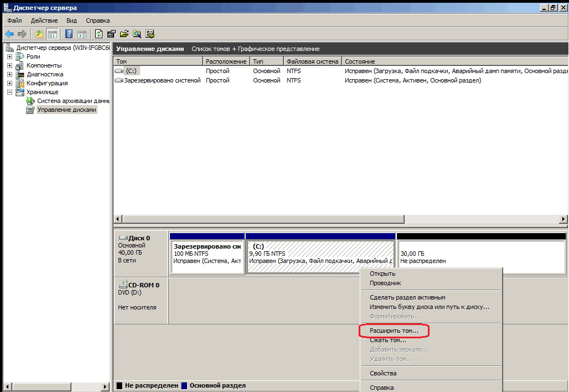This screenshot has width=569, height=392.
Task: Click the volume list's left scroll arrow
Action: (117, 219)
